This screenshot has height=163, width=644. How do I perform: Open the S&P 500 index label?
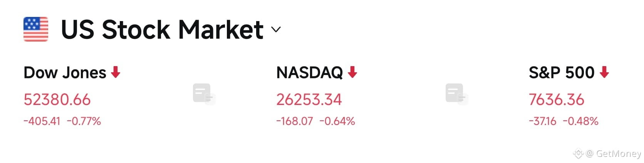point(562,73)
